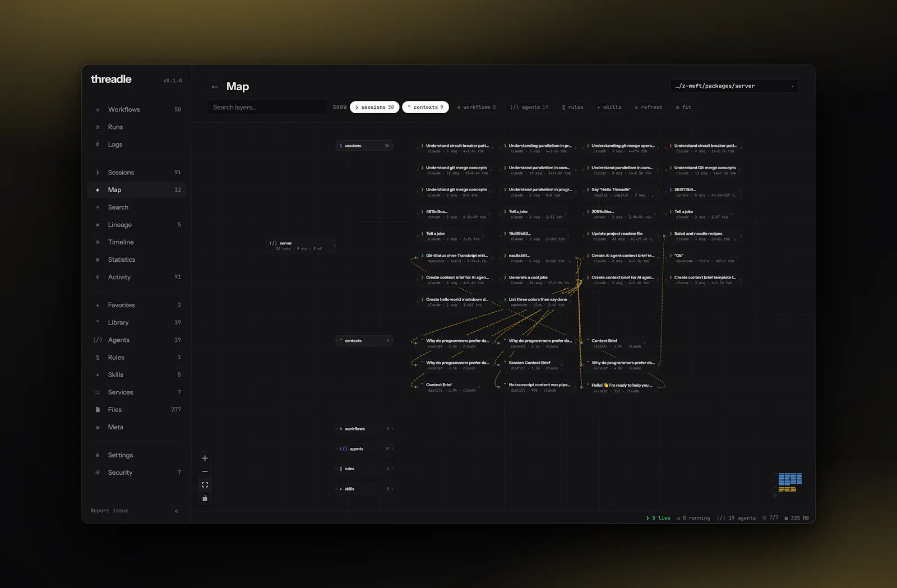
Task: Click the 19 agents status entry
Action: tap(736, 518)
